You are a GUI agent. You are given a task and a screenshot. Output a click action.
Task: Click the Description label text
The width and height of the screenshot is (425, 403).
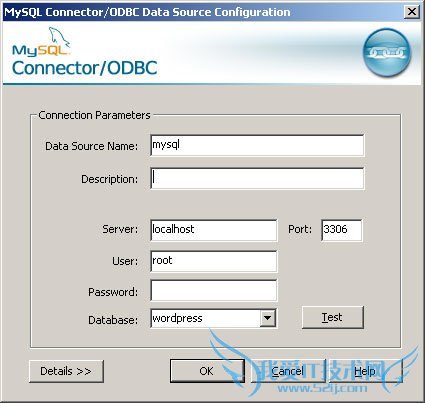(x=109, y=179)
